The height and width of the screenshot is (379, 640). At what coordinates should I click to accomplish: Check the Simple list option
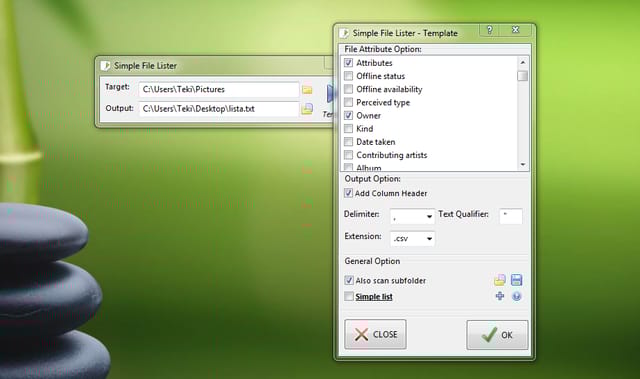[x=349, y=296]
